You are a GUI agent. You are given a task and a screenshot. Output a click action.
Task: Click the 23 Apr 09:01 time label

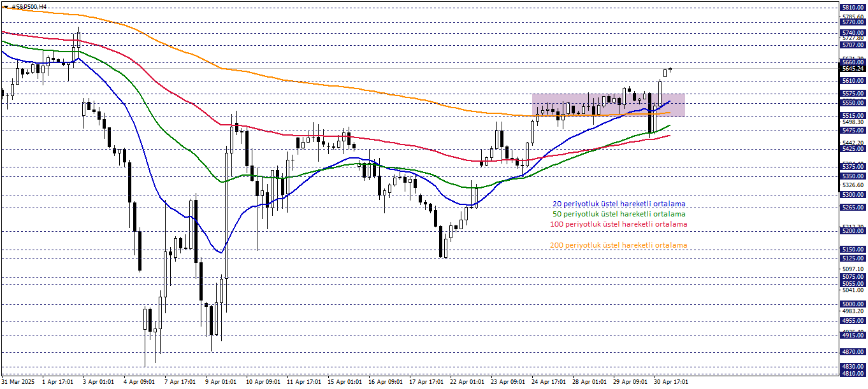pos(508,383)
